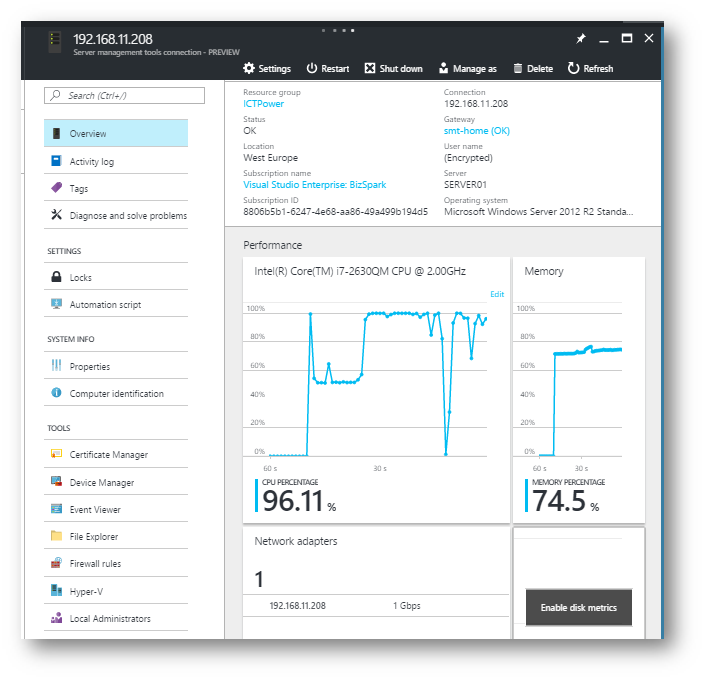The image size is (706, 681).
Task: Open Hyper-V from the tools list
Action: [86, 591]
